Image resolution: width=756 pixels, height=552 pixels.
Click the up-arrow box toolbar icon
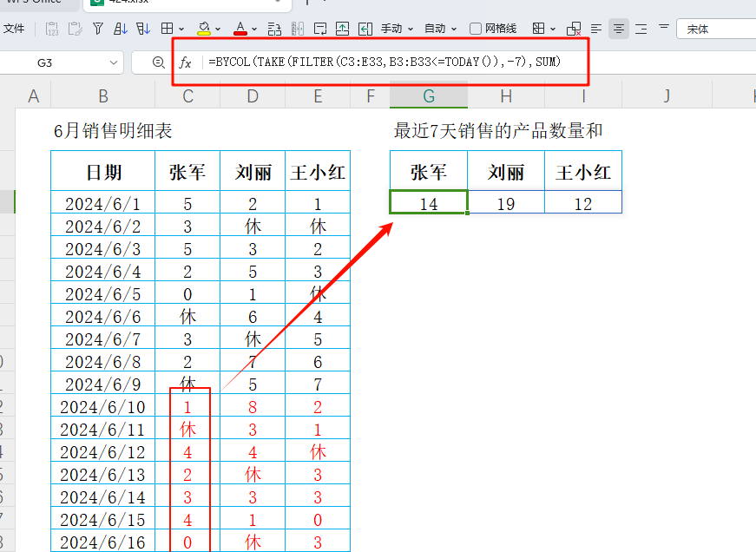pyautogui.click(x=342, y=29)
